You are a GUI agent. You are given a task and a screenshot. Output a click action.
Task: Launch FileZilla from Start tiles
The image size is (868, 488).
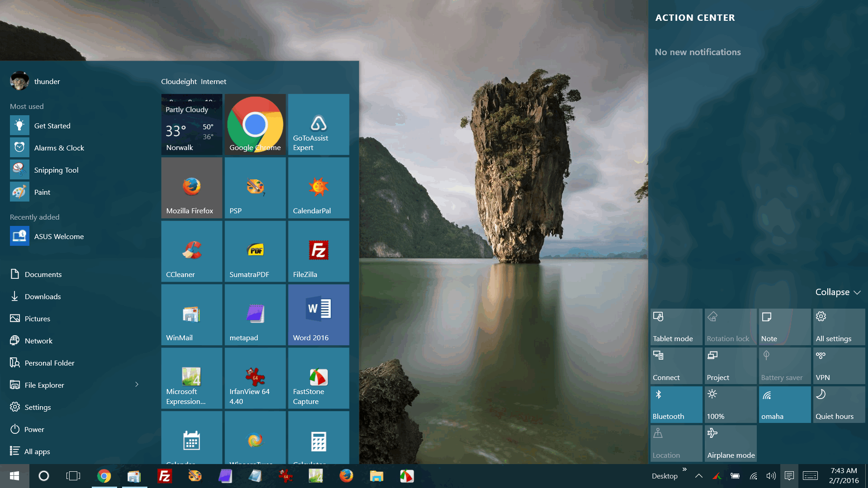(318, 251)
